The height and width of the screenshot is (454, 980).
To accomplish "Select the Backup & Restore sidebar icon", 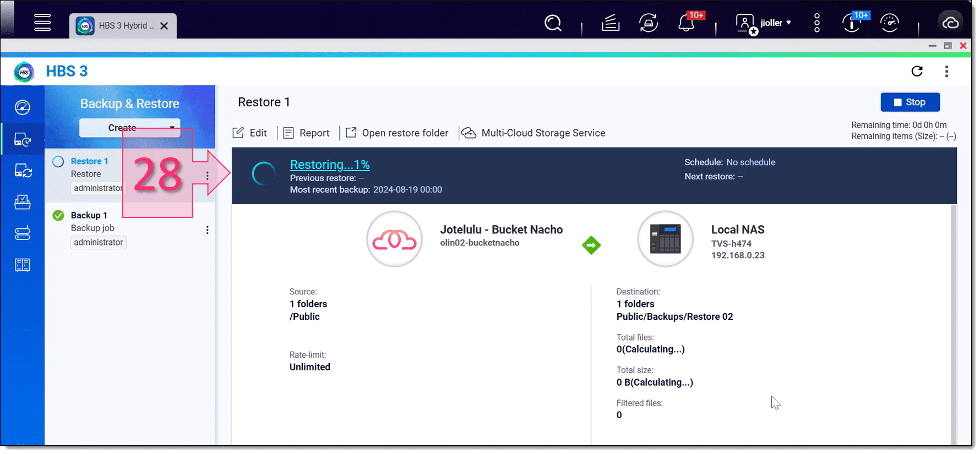I will pyautogui.click(x=23, y=139).
